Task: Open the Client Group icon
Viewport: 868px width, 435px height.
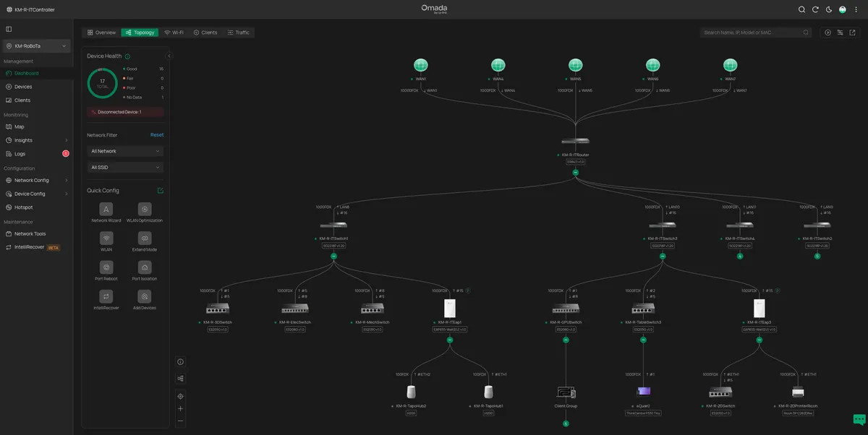Action: 566,392
